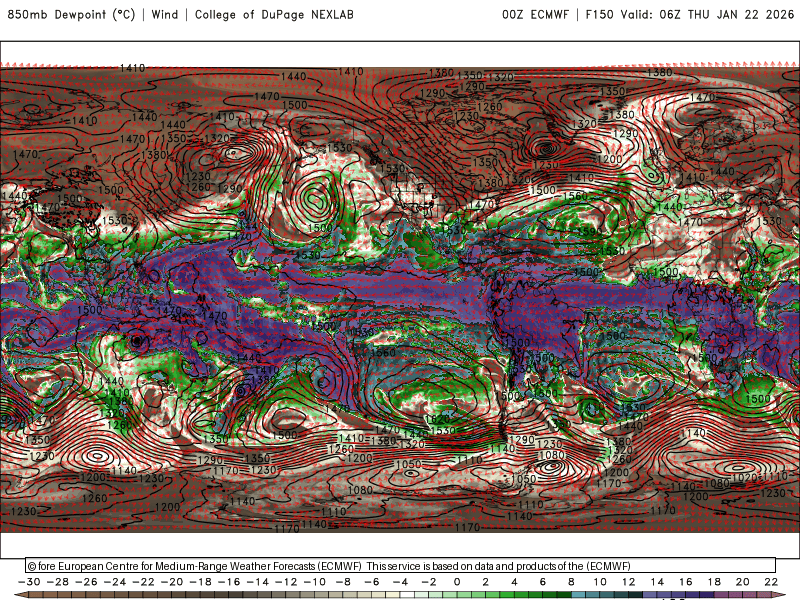
Task: Click the "22" legend value
Action: click(x=771, y=582)
